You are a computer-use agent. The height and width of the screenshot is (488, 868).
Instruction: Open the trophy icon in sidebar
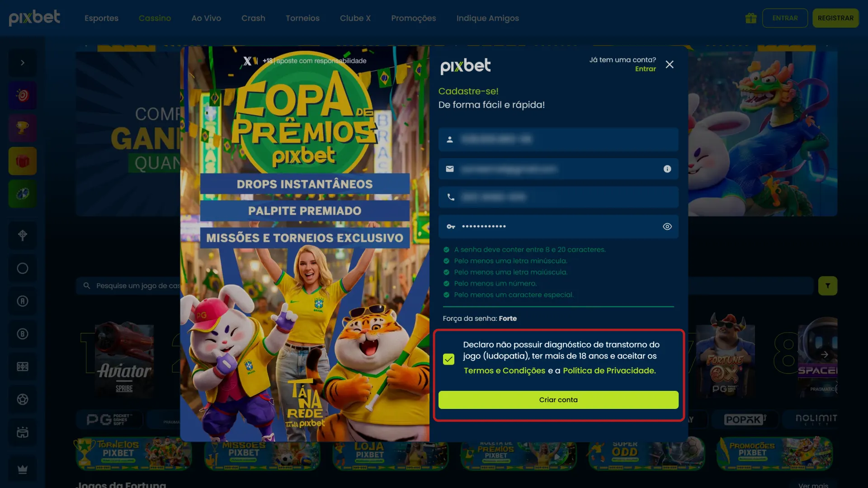(x=23, y=128)
